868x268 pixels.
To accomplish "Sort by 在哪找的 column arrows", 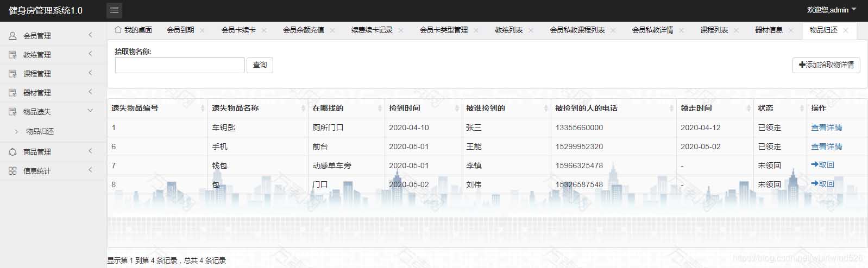I will coord(380,109).
